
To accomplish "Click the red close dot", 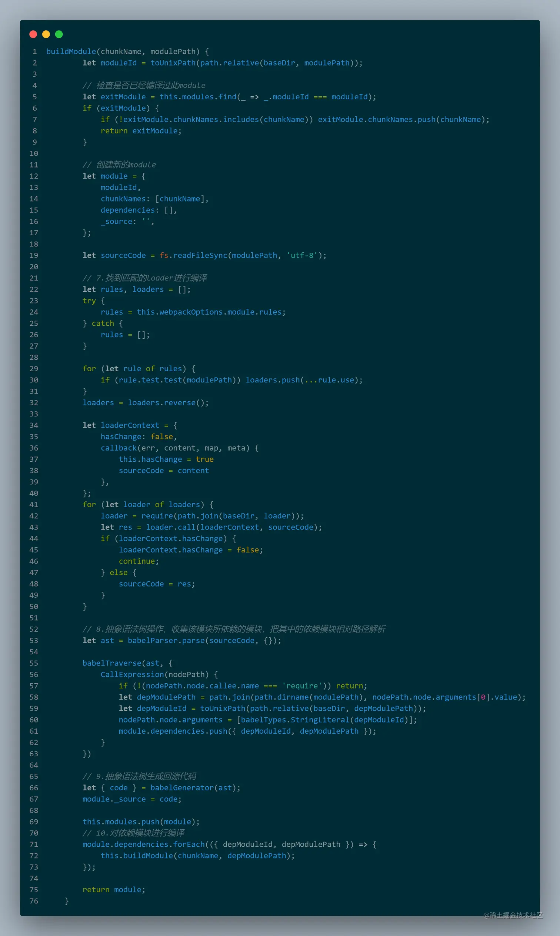I will coord(33,34).
